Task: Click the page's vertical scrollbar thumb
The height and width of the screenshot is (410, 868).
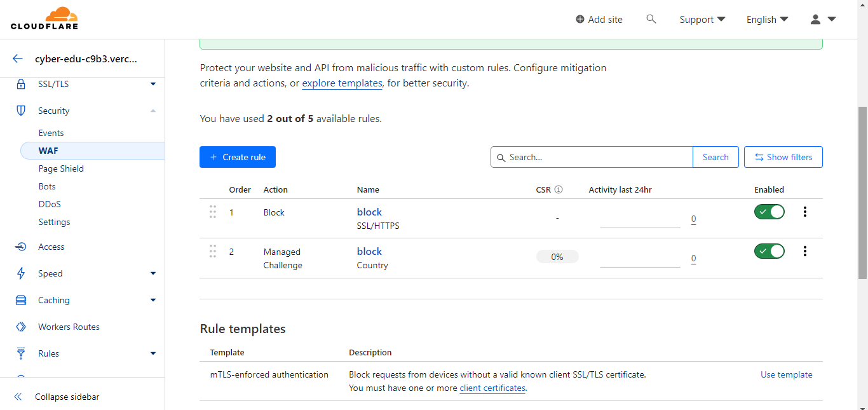Action: coord(862,191)
